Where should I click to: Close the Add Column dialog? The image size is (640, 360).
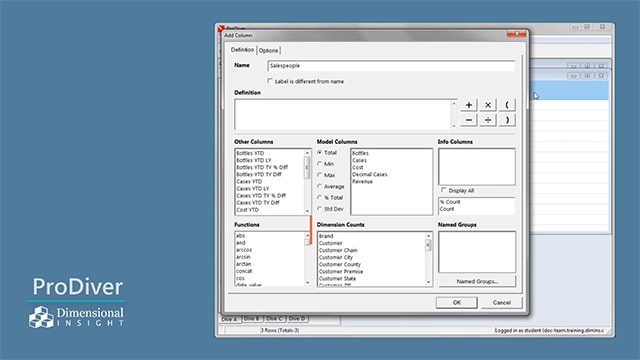[516, 34]
